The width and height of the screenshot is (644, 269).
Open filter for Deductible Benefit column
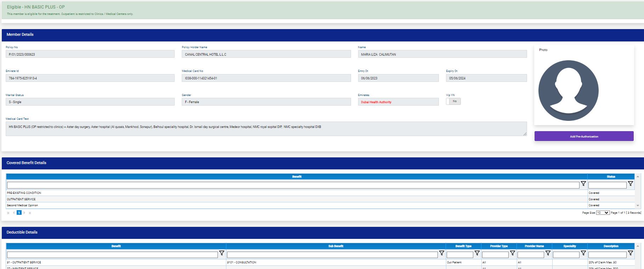point(221,253)
